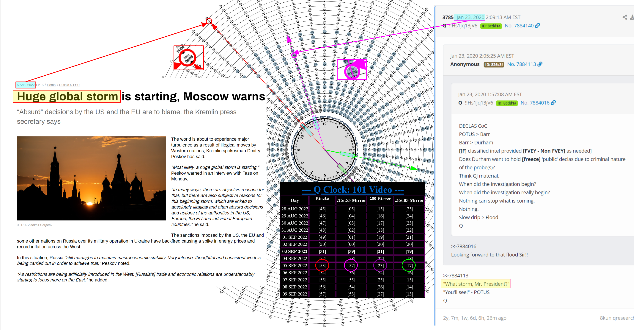Click the 'Anonymous' poster name
Viewport: 644px width, 330px height.
click(465, 64)
